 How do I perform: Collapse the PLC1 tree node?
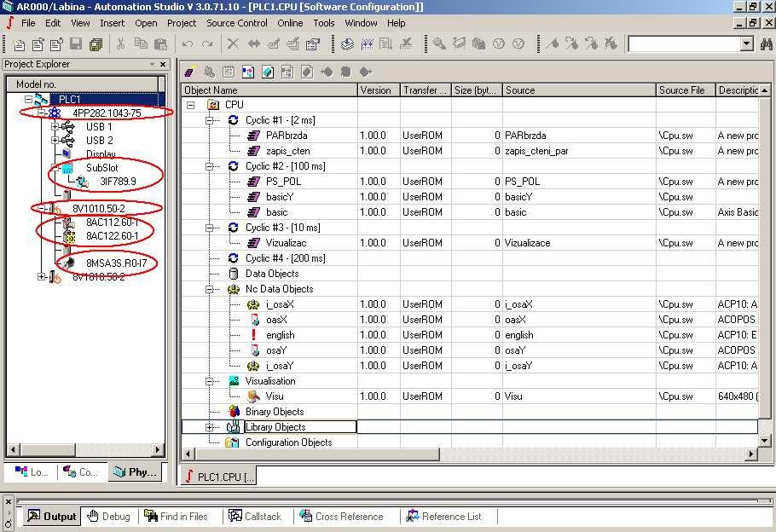coord(29,100)
